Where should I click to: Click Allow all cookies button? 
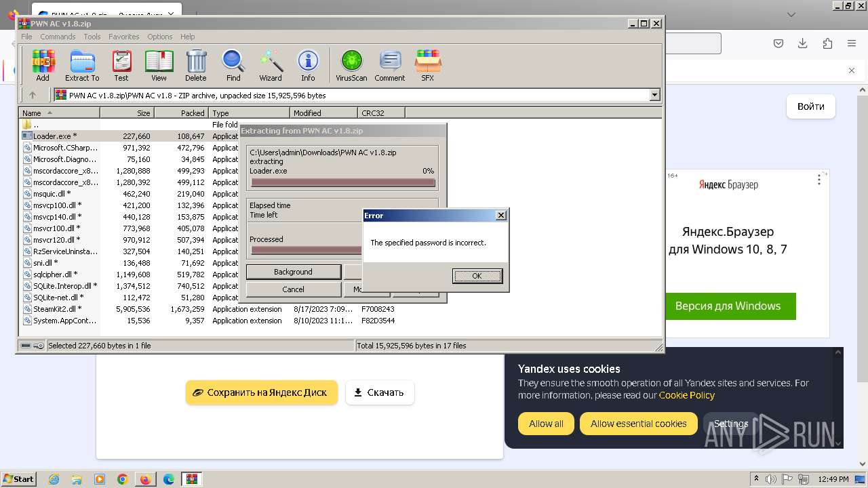546,424
